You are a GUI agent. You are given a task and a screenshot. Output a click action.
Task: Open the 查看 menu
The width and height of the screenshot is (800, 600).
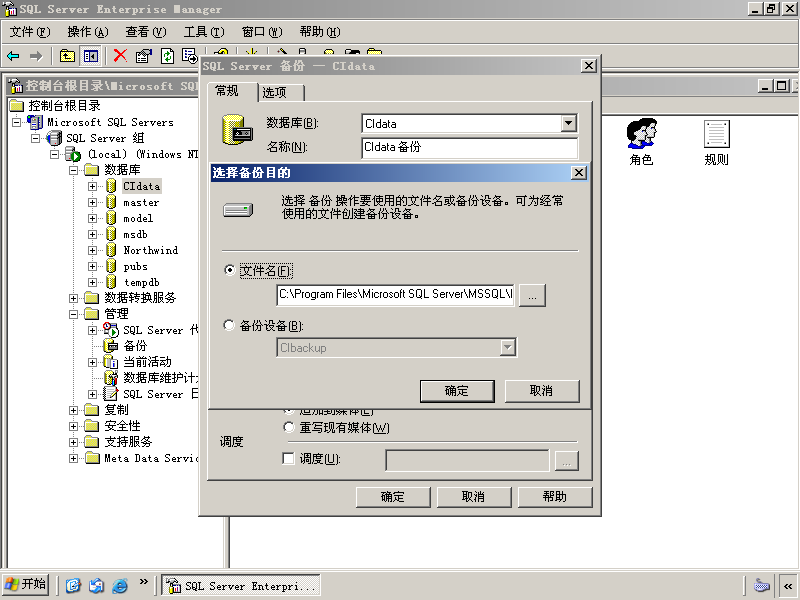[146, 32]
